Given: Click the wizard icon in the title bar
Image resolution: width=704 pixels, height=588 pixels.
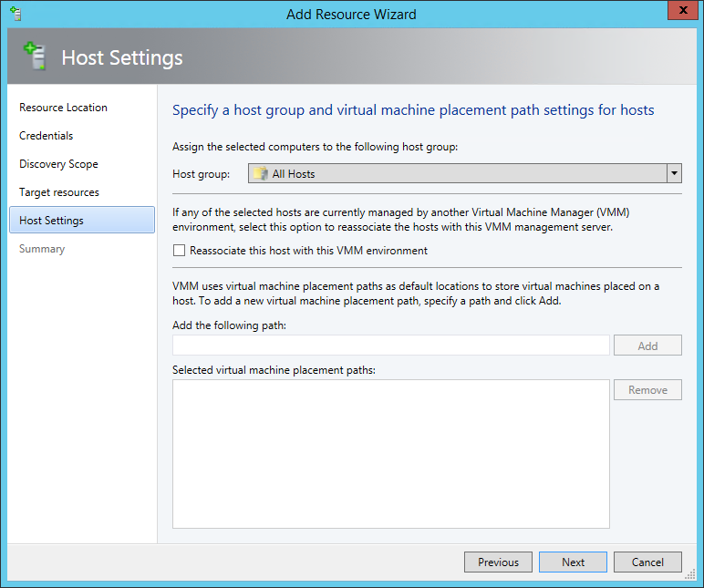Looking at the screenshot, I should (16, 14).
